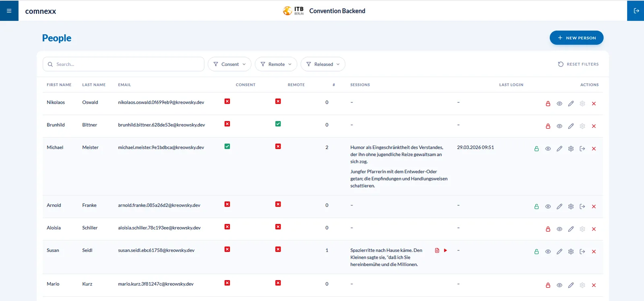Click the last login value 29.03.2026 09:51
This screenshot has height=301, width=644.
(475, 147)
